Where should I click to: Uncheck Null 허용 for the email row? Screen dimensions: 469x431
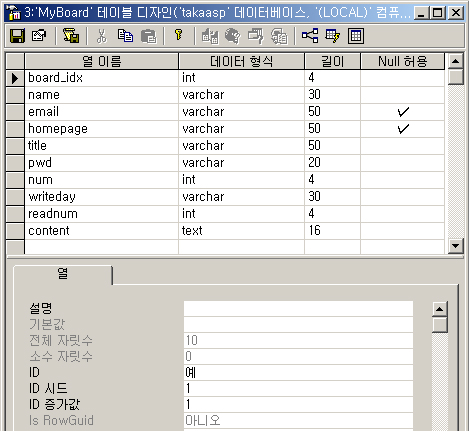click(x=402, y=112)
